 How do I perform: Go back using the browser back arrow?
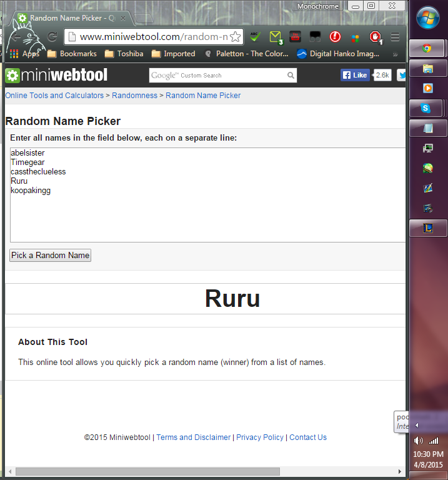pyautogui.click(x=16, y=37)
